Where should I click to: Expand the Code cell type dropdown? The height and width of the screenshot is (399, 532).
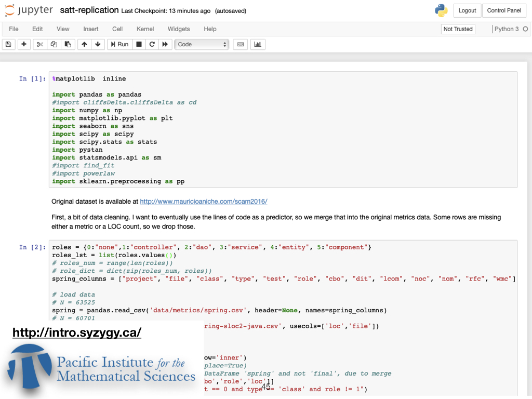202,45
